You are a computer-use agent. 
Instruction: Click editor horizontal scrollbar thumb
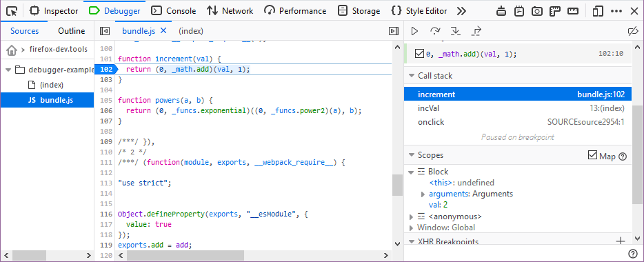186,255
